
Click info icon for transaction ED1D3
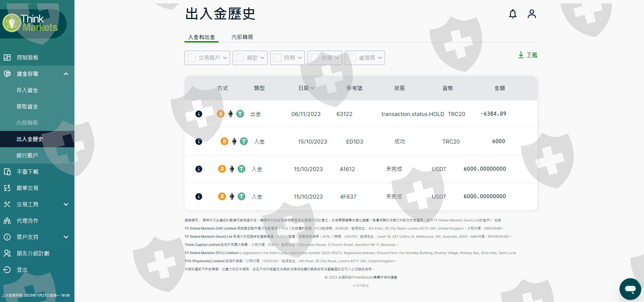(199, 141)
